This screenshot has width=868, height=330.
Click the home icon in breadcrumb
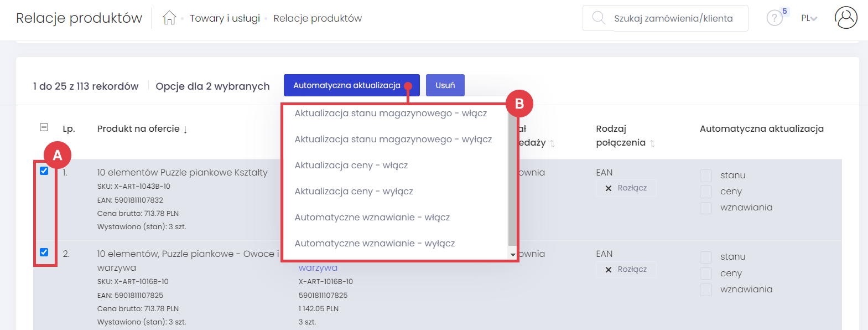169,18
